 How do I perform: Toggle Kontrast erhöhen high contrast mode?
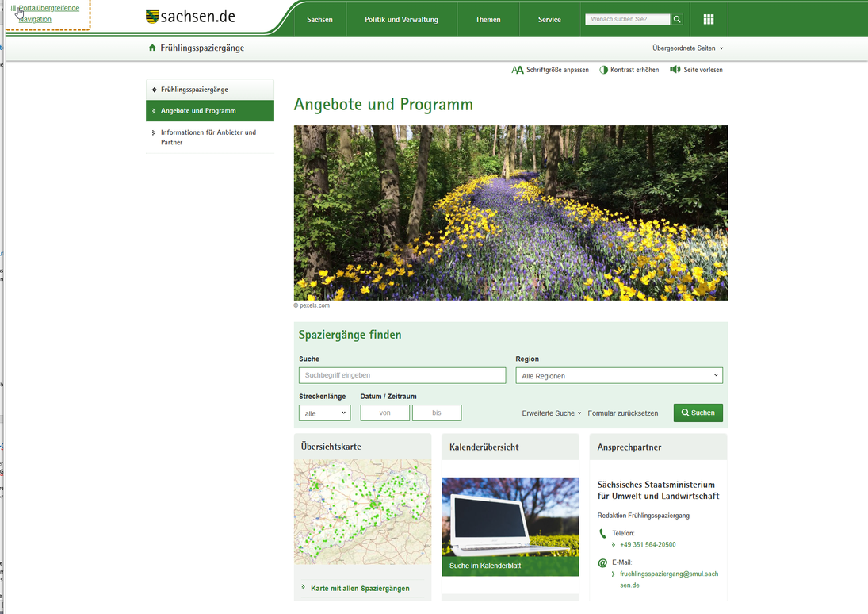[629, 70]
